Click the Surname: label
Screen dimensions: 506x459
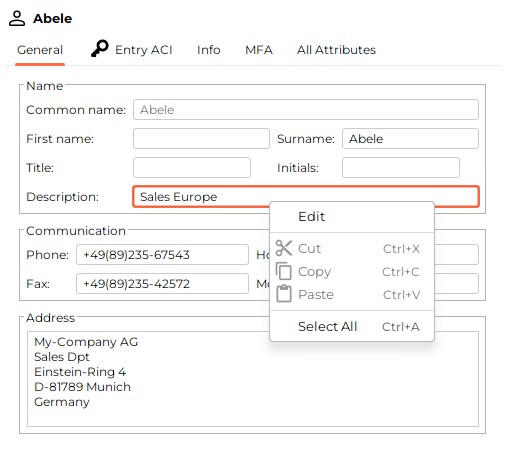tap(306, 139)
